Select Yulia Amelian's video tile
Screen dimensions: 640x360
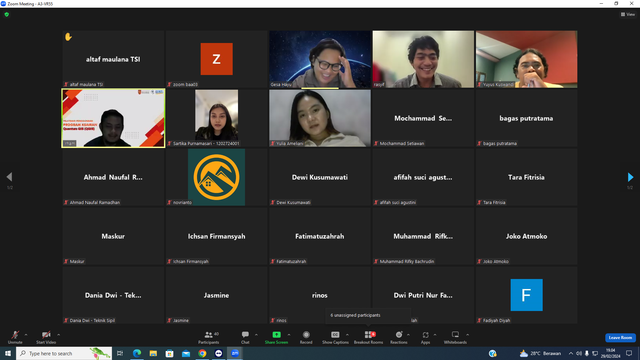pos(320,118)
